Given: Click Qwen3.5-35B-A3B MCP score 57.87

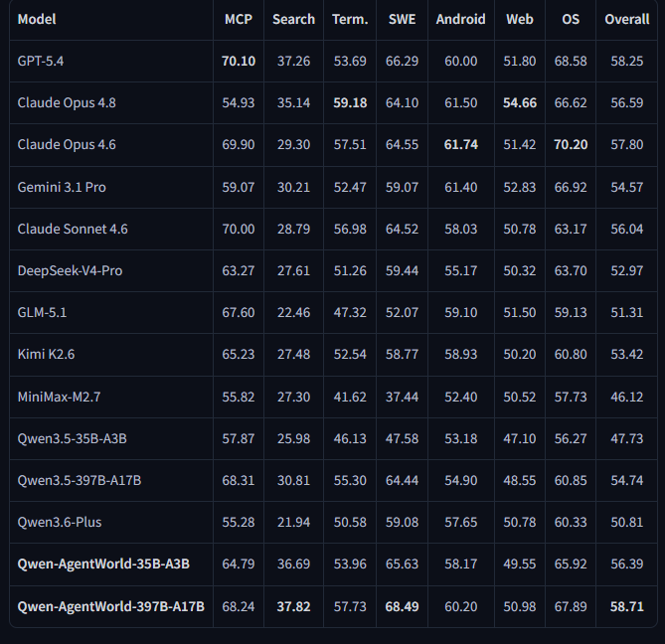Looking at the screenshot, I should tap(239, 438).
